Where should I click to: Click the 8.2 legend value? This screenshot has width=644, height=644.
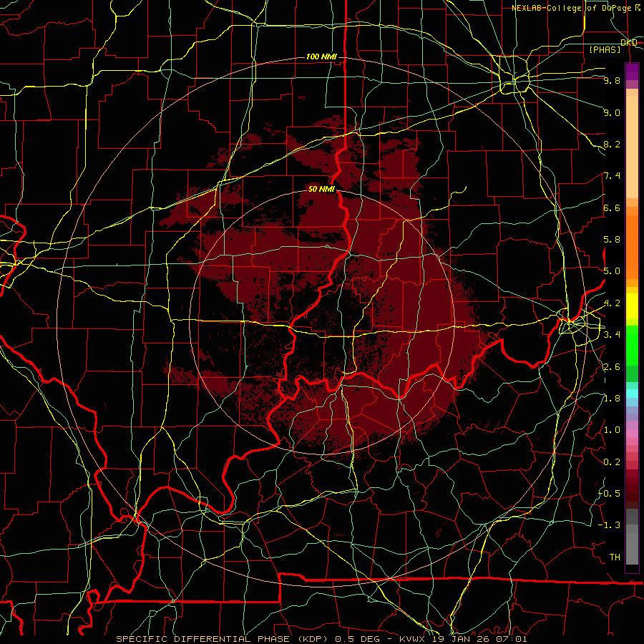tap(612, 144)
